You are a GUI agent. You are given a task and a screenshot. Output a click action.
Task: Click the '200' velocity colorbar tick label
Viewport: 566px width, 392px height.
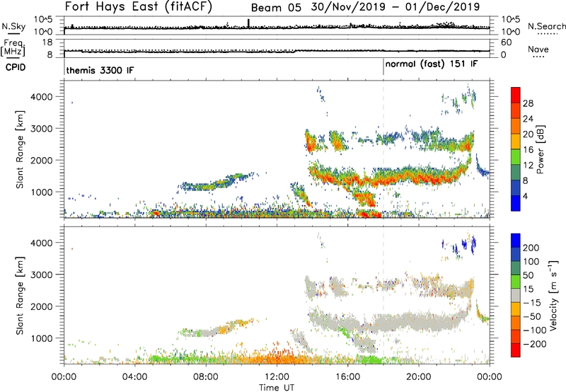coord(531,248)
